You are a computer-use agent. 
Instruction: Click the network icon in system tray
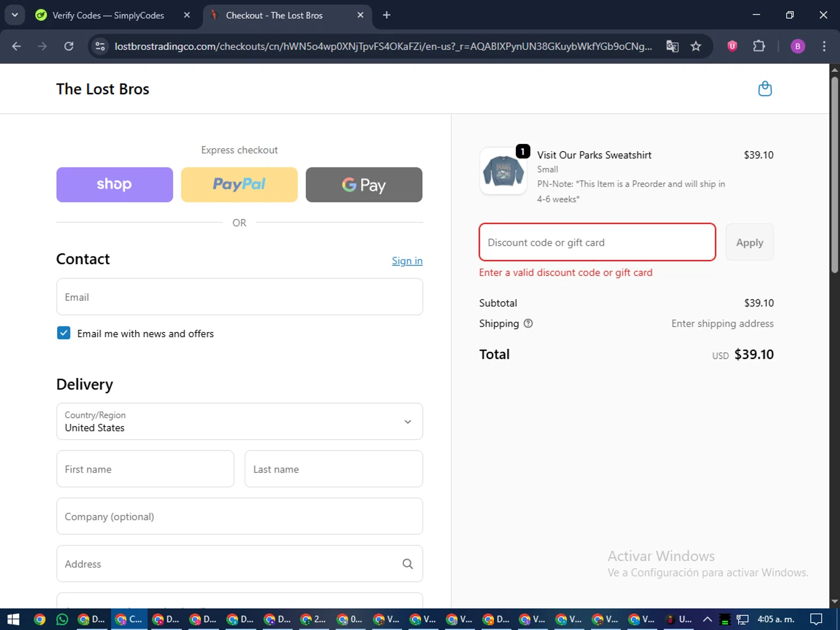pos(743,619)
